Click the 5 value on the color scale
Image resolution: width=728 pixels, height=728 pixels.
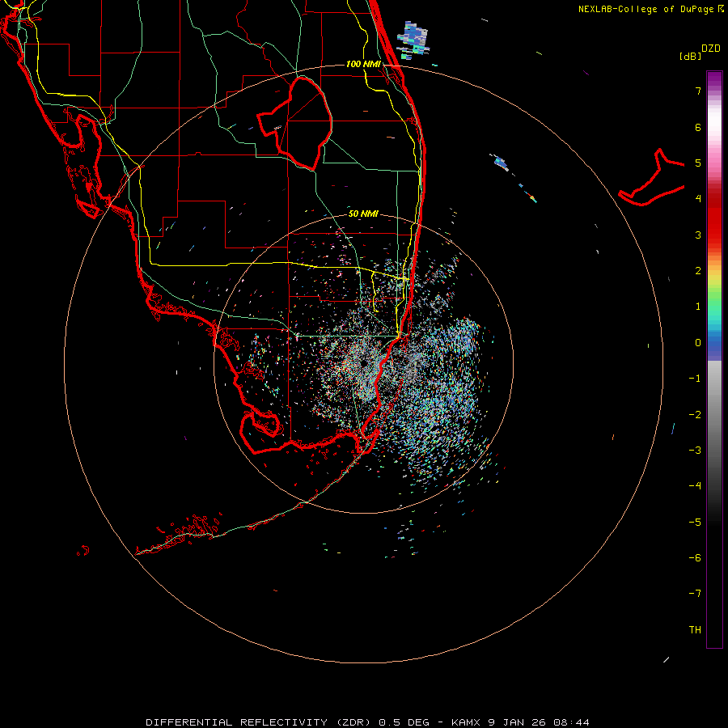(698, 163)
